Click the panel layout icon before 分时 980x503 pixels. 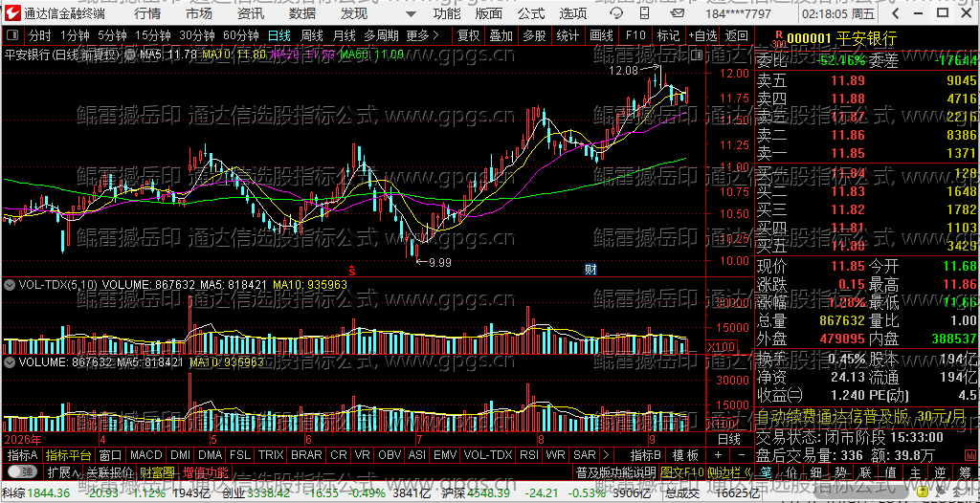pyautogui.click(x=13, y=36)
